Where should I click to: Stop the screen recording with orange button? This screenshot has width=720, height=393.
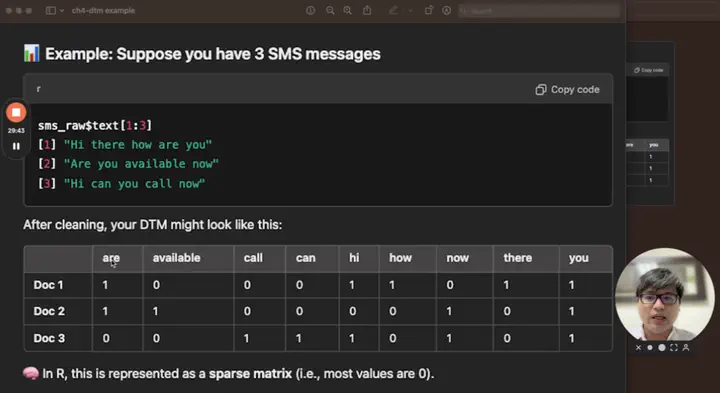[16, 112]
